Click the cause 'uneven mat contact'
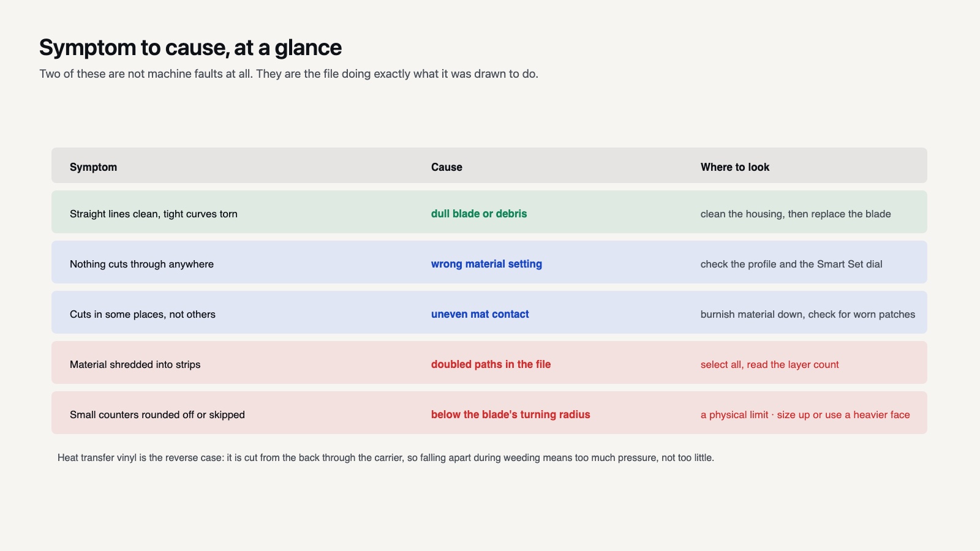Image resolution: width=980 pixels, height=551 pixels. [480, 314]
